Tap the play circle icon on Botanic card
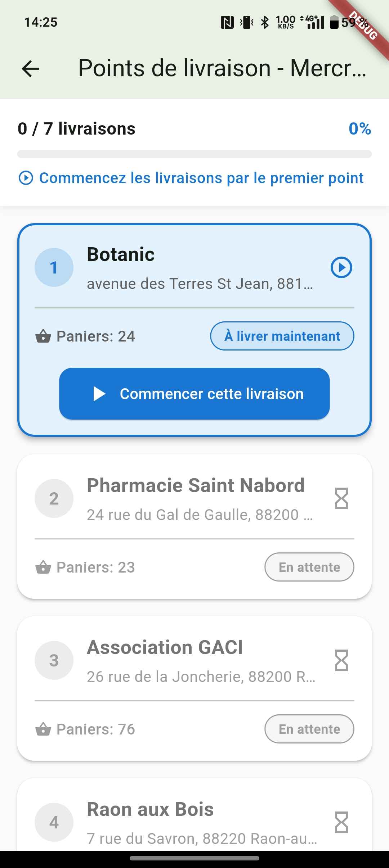Screen dimensions: 389x868 tap(341, 267)
